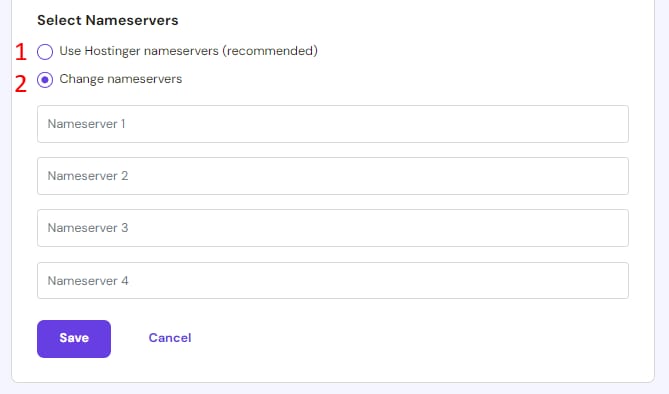Focus the Nameserver 2 input field
669x394 pixels.
pos(333,176)
